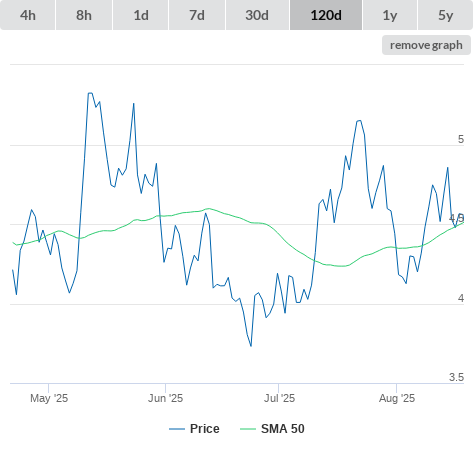
Task: Click the Jun '25 axis label
Action: click(x=165, y=398)
